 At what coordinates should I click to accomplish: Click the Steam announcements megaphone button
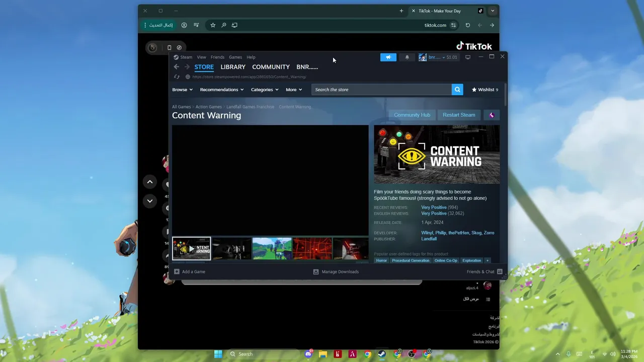(x=388, y=57)
